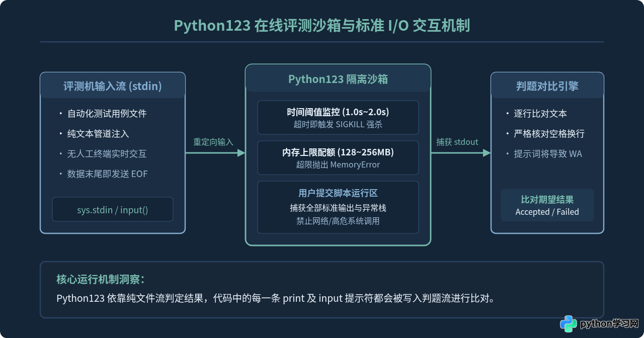Click the '比对期望结果' box title
The width and height of the screenshot is (644, 338).
point(547,200)
